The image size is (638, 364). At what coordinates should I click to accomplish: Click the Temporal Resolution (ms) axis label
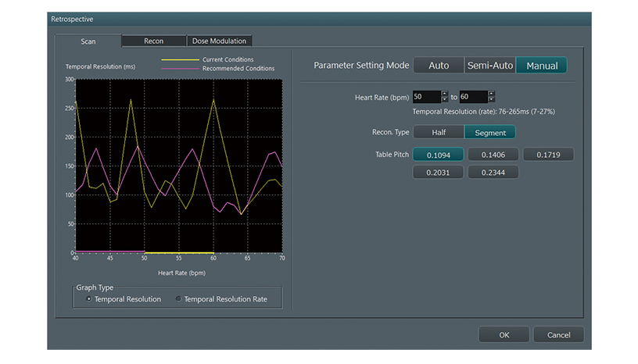click(x=101, y=66)
